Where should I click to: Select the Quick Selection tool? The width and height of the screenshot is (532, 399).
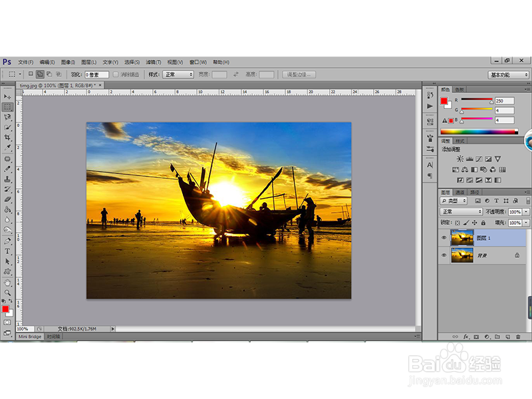click(x=7, y=128)
